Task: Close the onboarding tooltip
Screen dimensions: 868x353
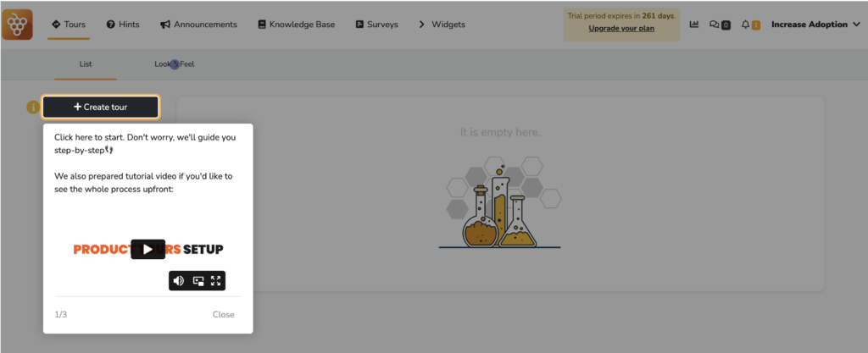Action: [224, 315]
